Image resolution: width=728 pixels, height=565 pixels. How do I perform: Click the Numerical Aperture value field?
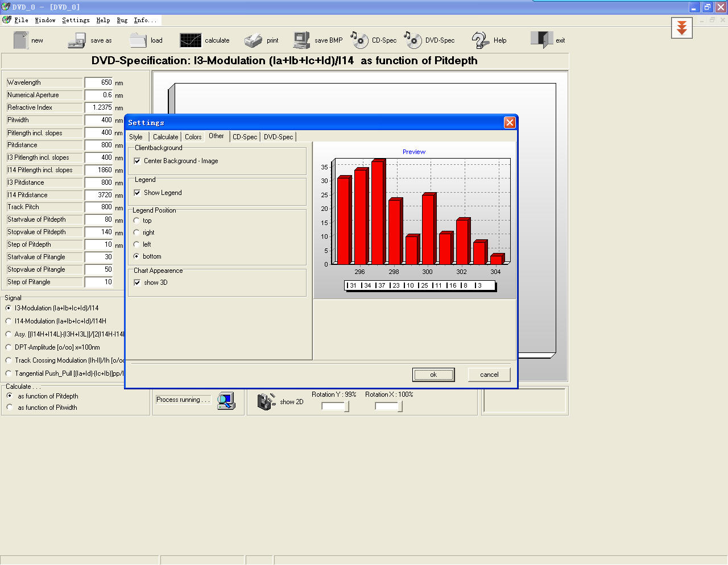tap(99, 95)
